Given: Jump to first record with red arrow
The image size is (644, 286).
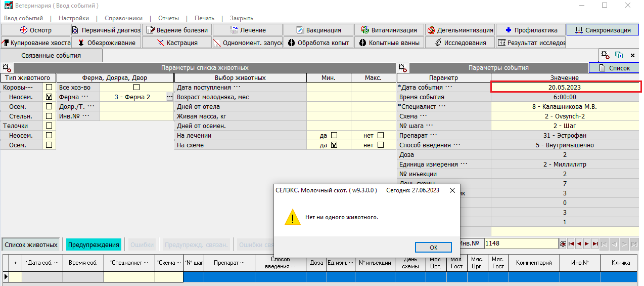Looking at the screenshot, I should coord(571,243).
